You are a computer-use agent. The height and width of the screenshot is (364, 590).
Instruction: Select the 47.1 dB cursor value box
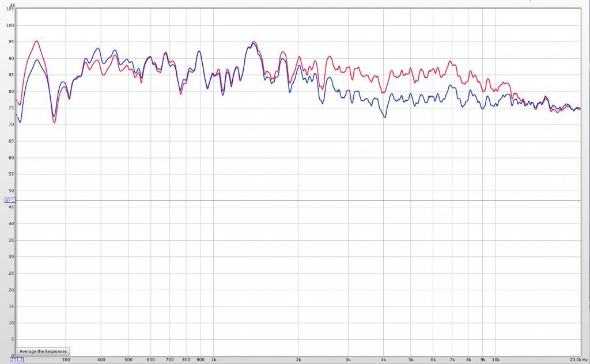(x=10, y=200)
